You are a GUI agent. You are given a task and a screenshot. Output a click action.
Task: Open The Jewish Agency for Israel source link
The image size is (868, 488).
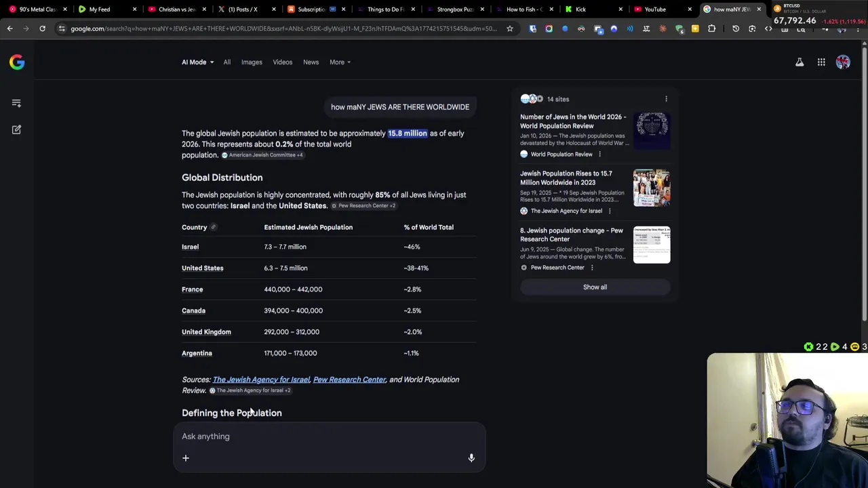point(261,380)
